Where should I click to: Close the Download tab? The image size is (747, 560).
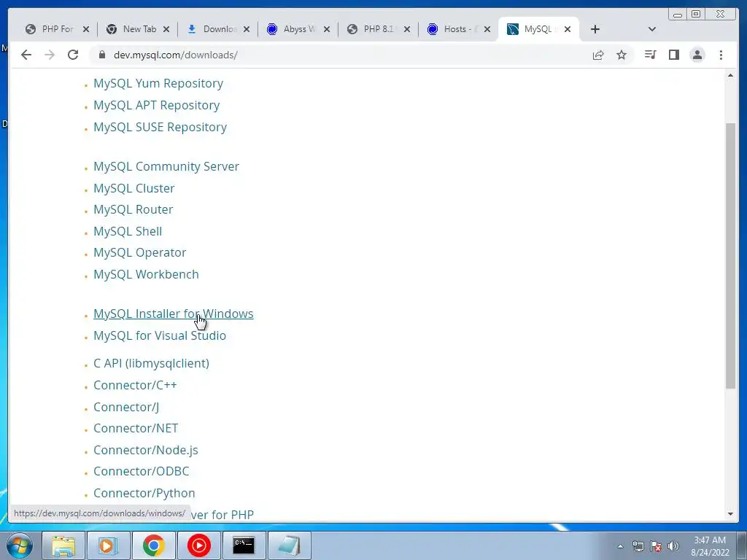247,29
